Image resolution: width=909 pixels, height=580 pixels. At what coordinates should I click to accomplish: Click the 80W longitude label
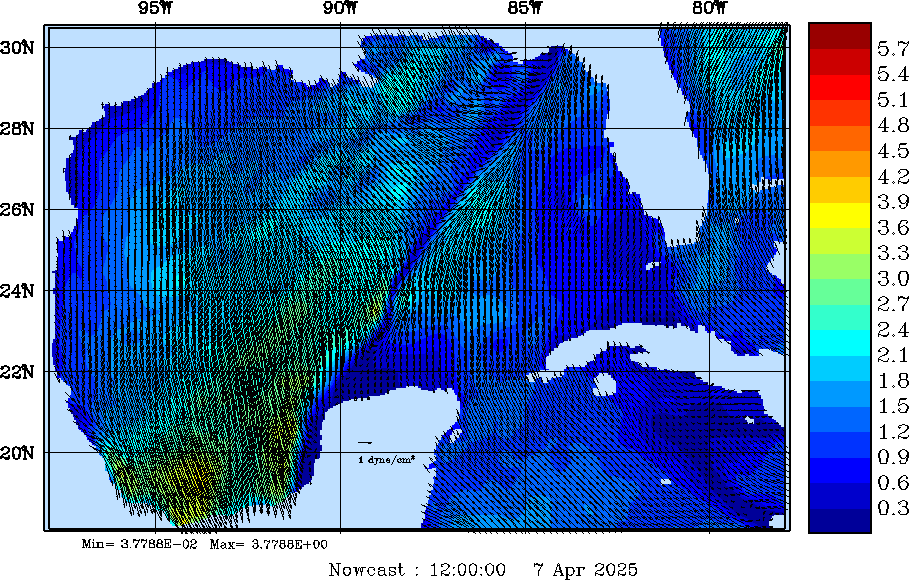click(x=710, y=8)
